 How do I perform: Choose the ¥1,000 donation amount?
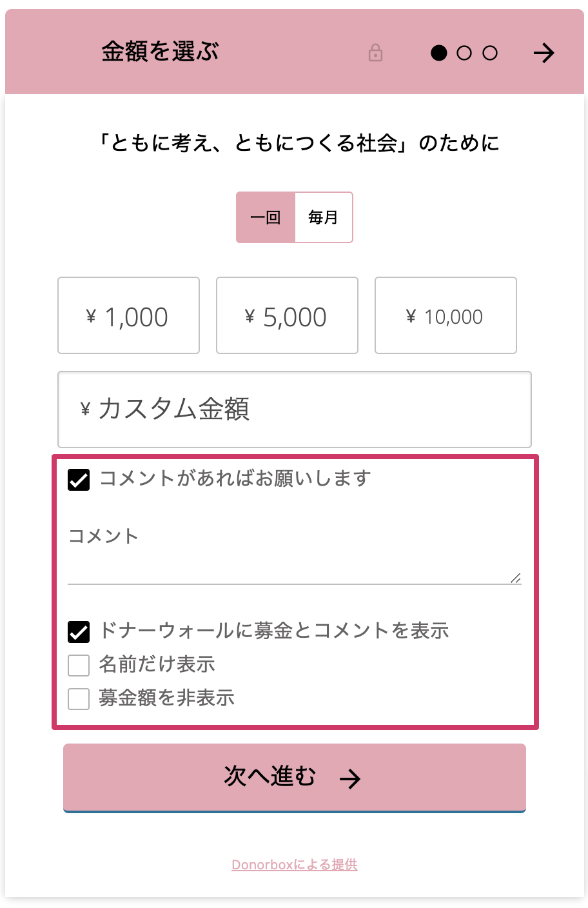128,316
